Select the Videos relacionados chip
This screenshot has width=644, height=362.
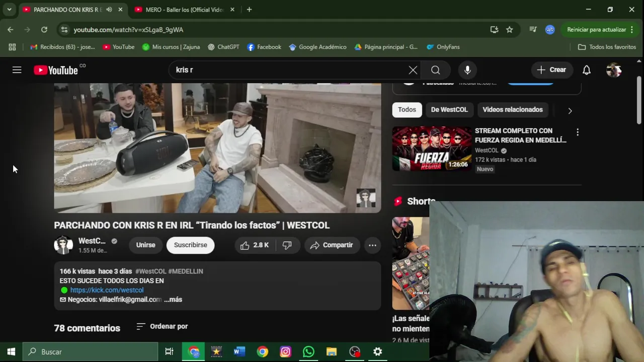coord(513,110)
